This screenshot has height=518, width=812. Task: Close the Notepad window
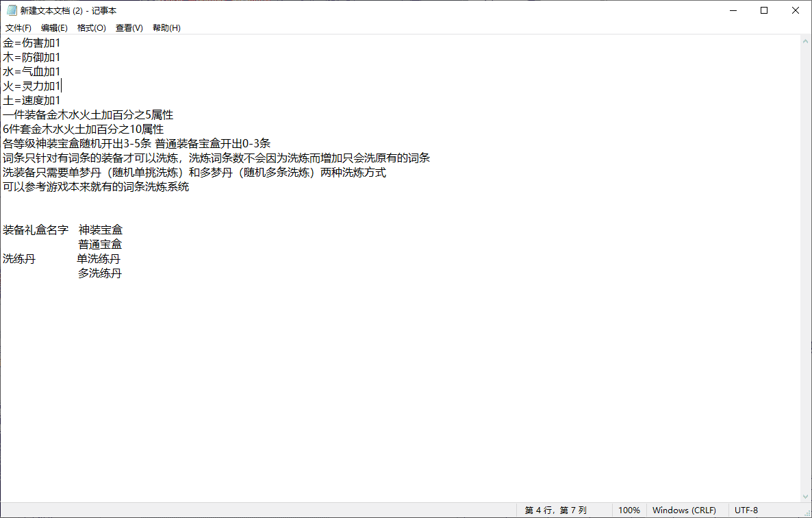coord(796,10)
